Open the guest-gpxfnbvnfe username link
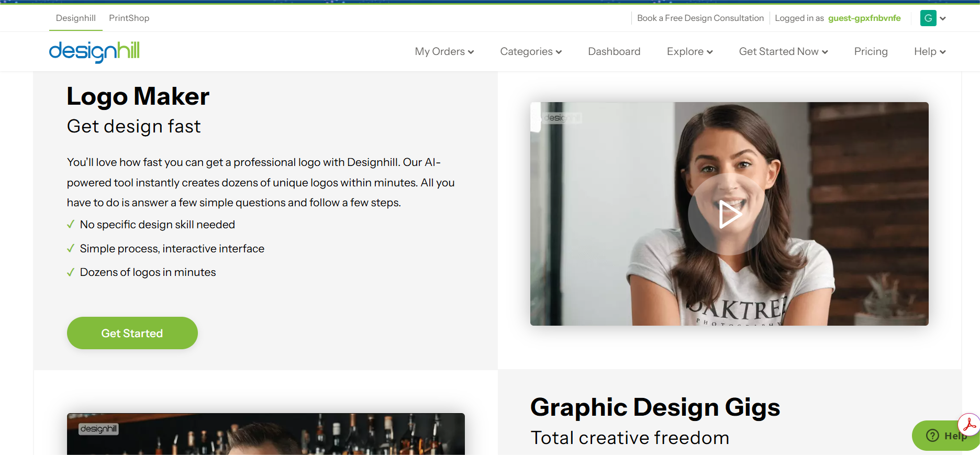This screenshot has height=455, width=980. coord(864,18)
